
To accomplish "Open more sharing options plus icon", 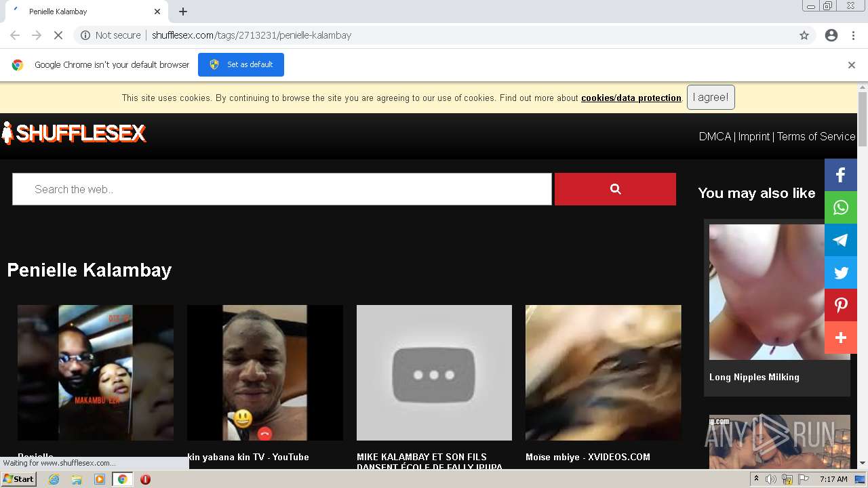I will tap(841, 338).
